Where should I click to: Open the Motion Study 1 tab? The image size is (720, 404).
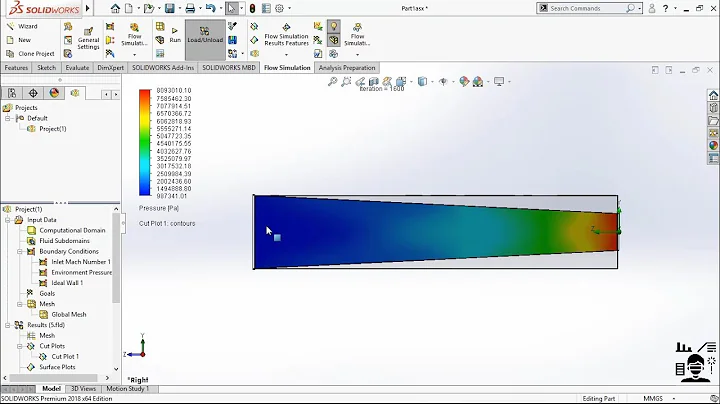click(128, 389)
